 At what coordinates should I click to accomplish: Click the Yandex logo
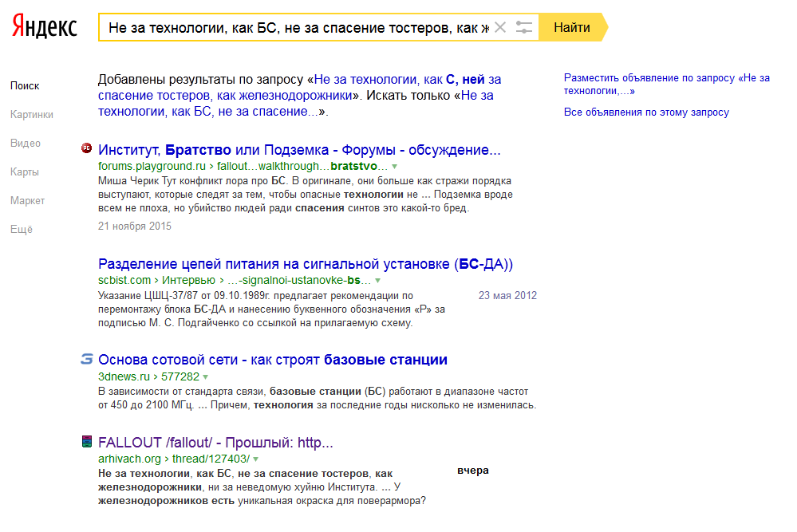45,27
